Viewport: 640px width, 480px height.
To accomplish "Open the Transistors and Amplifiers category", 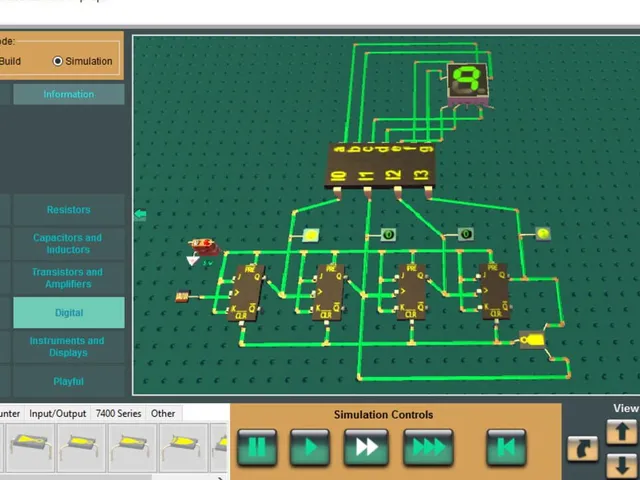I will click(69, 278).
